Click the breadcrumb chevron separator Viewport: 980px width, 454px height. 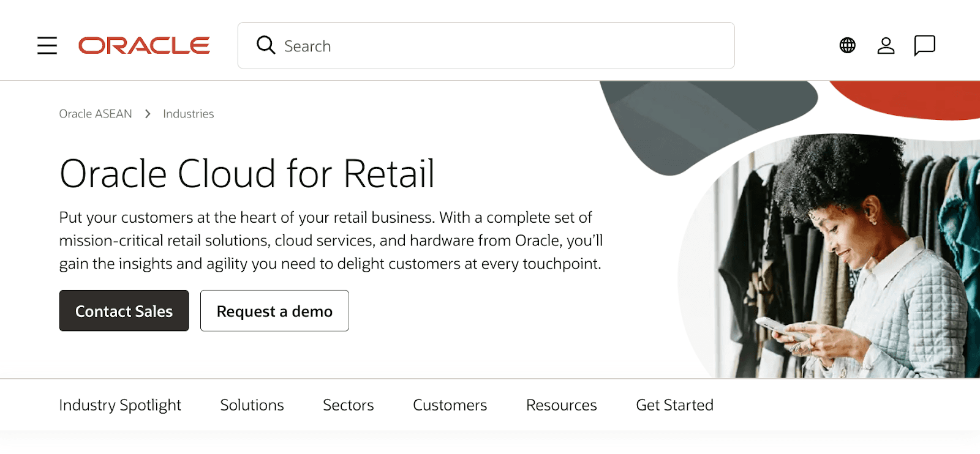(x=147, y=113)
